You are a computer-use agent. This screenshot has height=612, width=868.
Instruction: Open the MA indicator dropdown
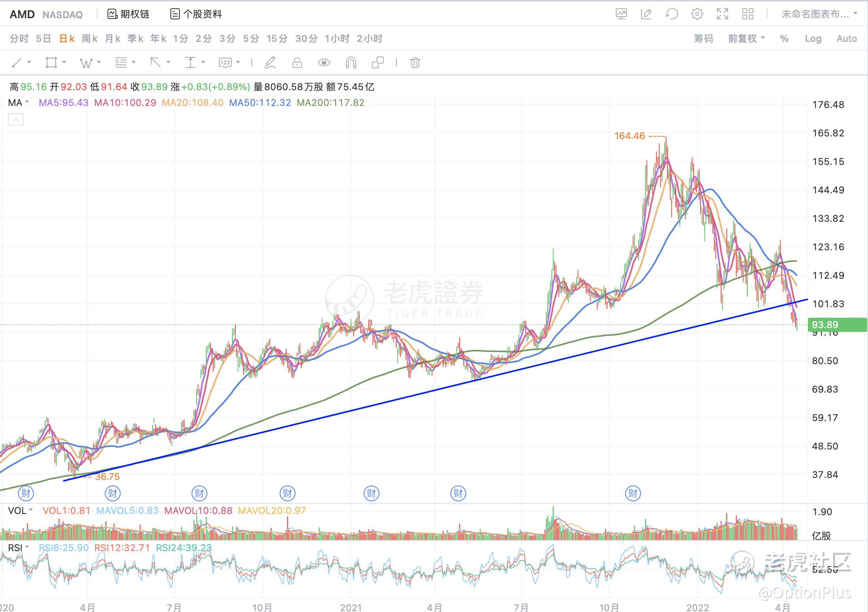pyautogui.click(x=19, y=103)
